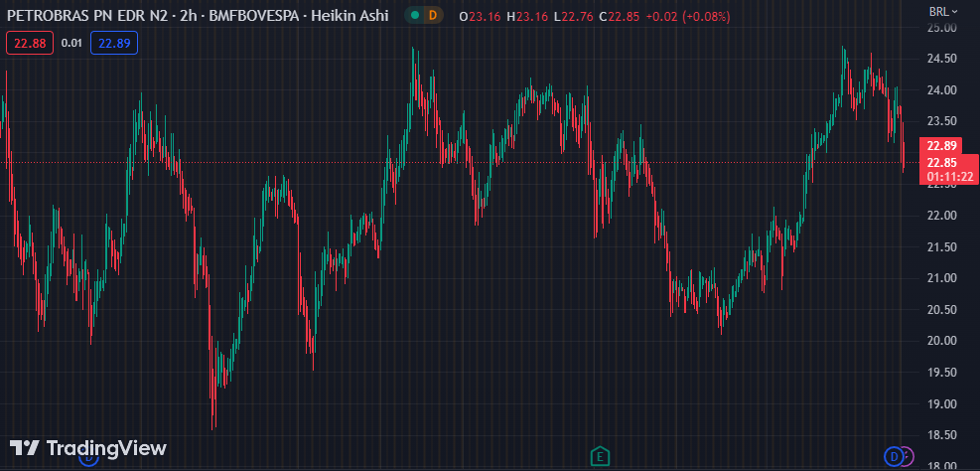Click the 20.00 price scale label

[942, 341]
